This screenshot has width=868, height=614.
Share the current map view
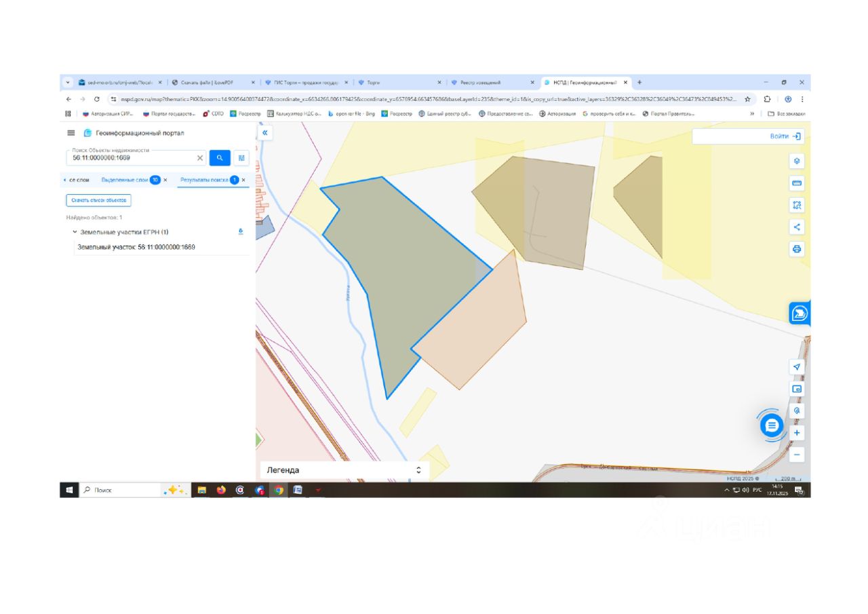(x=797, y=227)
